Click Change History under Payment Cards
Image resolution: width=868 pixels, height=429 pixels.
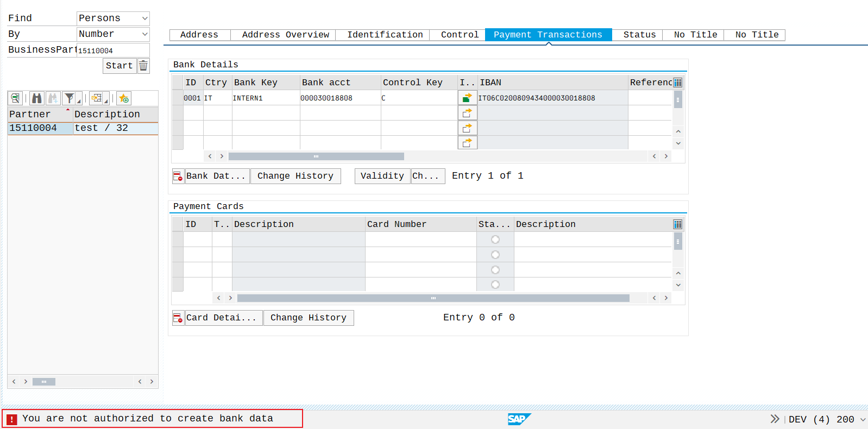click(x=309, y=318)
